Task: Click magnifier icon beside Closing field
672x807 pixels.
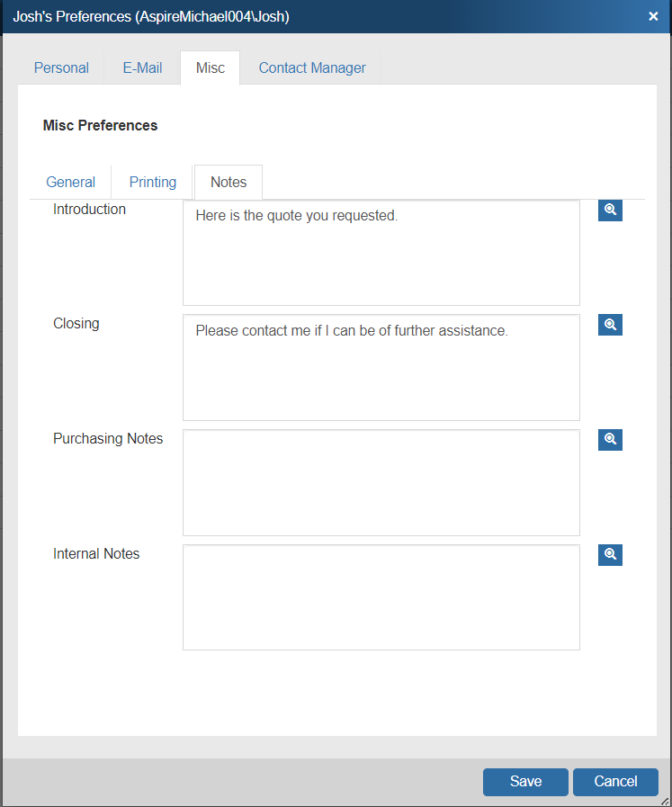Action: [610, 325]
